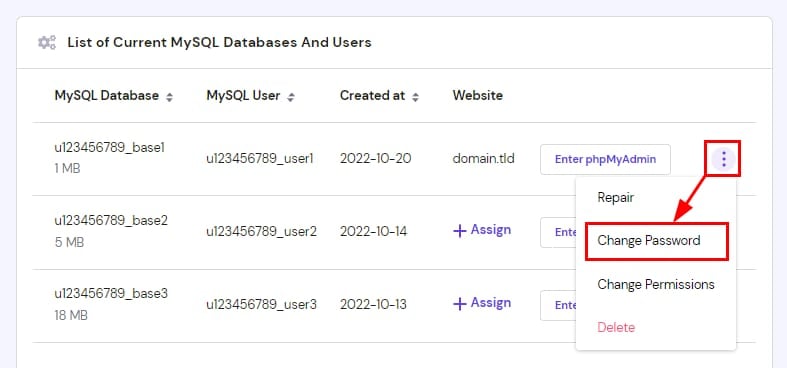The width and height of the screenshot is (787, 368).
Task: Open the three-dot menu for u123456789_base1
Action: click(x=723, y=160)
